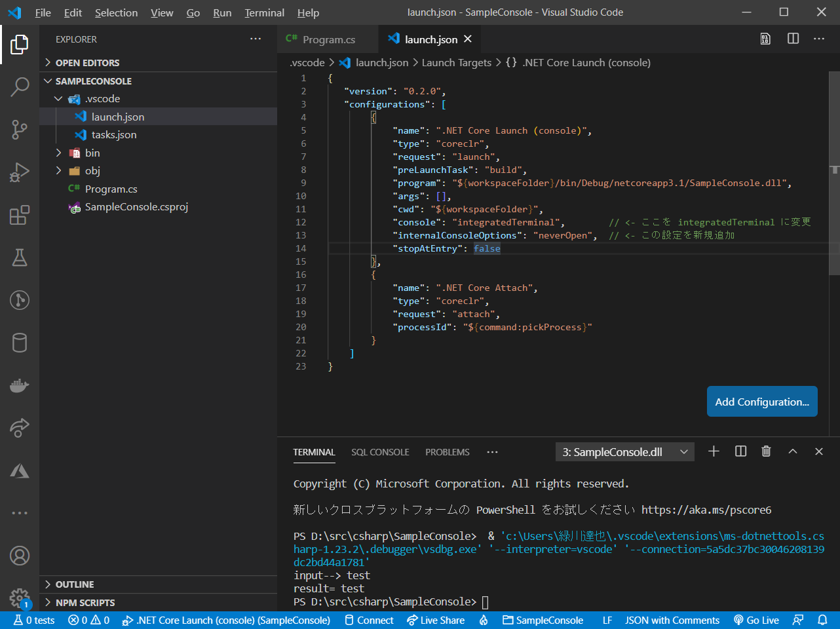Click the feedback icon in status bar
Screen dimensions: 840x629
[x=798, y=620]
